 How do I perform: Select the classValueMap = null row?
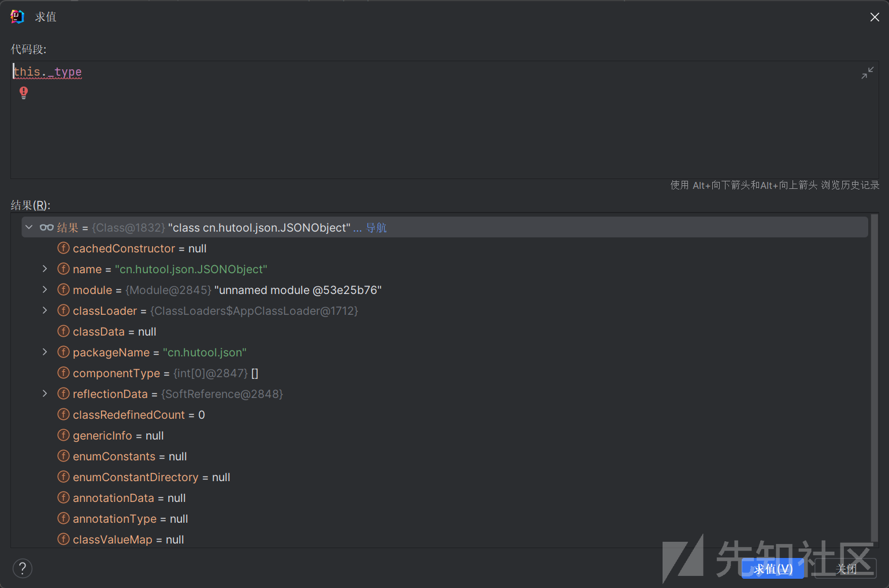click(445, 539)
